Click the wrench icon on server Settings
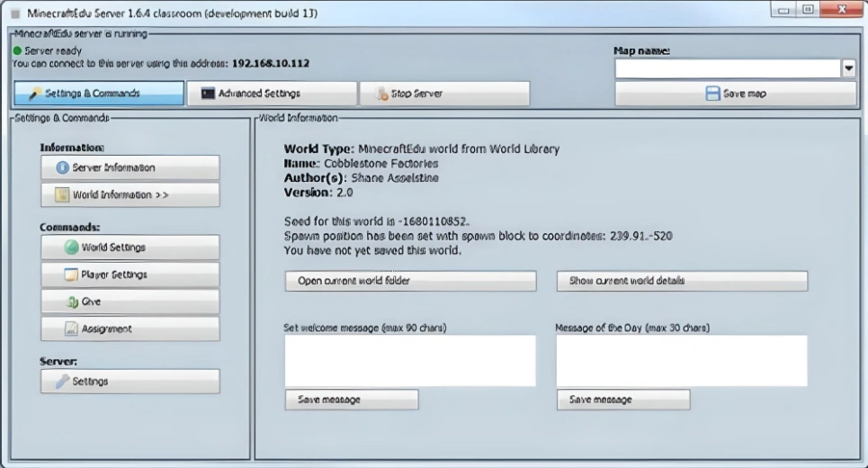 tap(63, 381)
